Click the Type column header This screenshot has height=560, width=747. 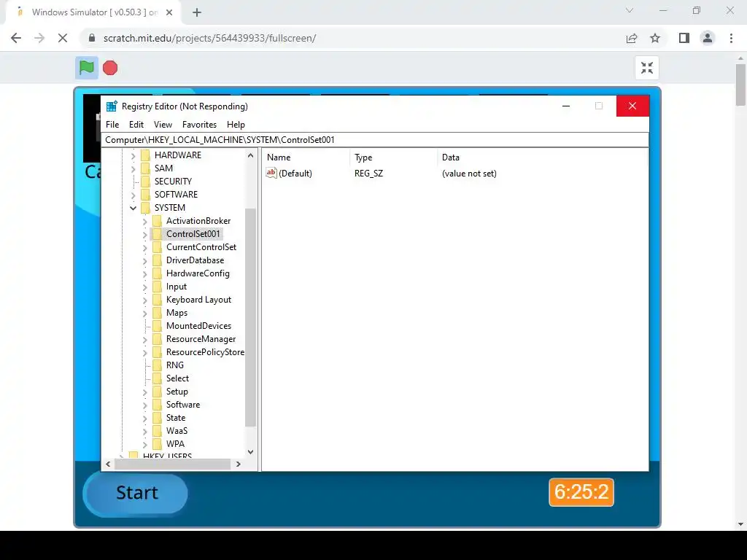(x=393, y=157)
